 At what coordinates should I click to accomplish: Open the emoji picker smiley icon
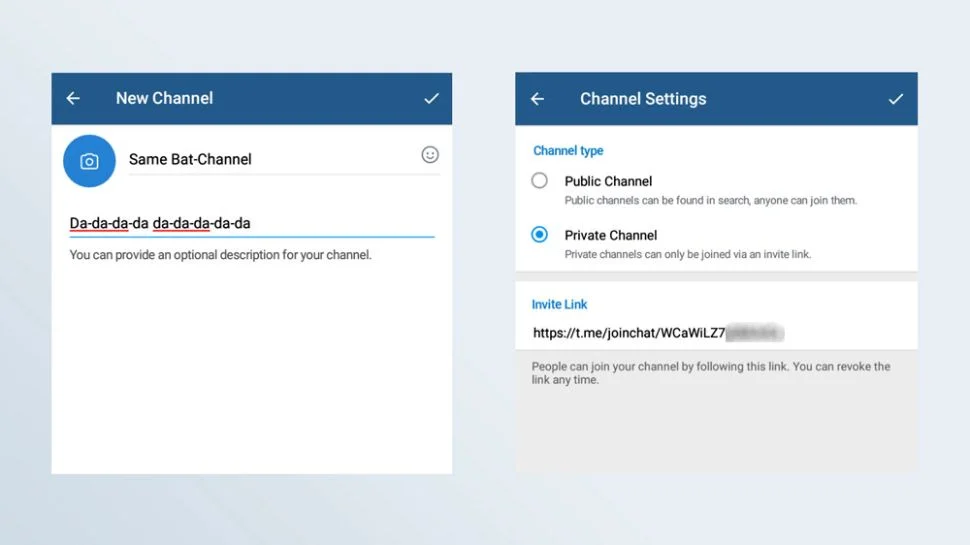click(430, 155)
